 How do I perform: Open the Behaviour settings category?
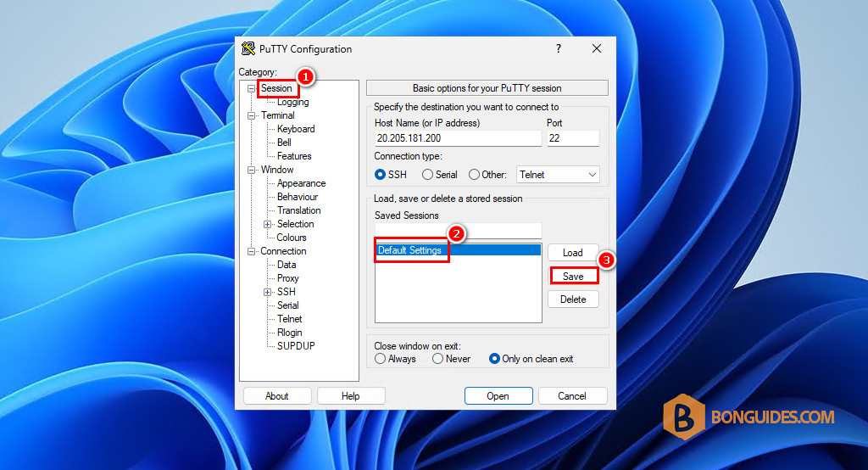298,197
